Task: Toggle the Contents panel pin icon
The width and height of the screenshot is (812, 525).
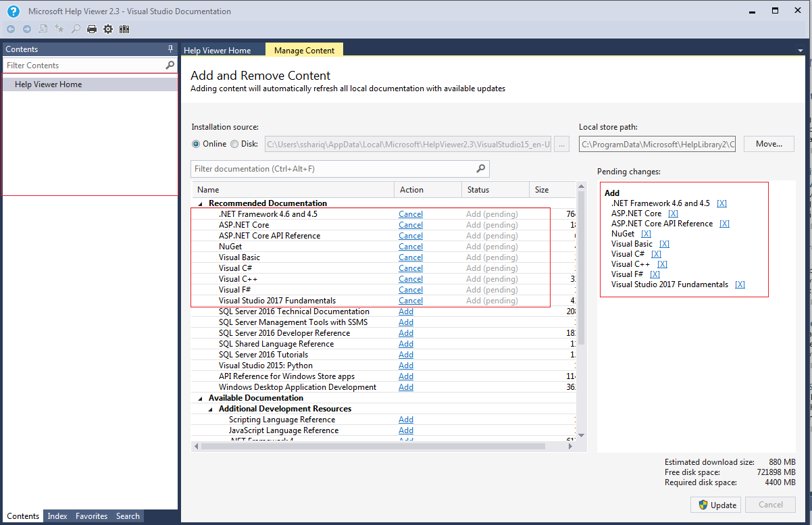Action: click(x=171, y=49)
